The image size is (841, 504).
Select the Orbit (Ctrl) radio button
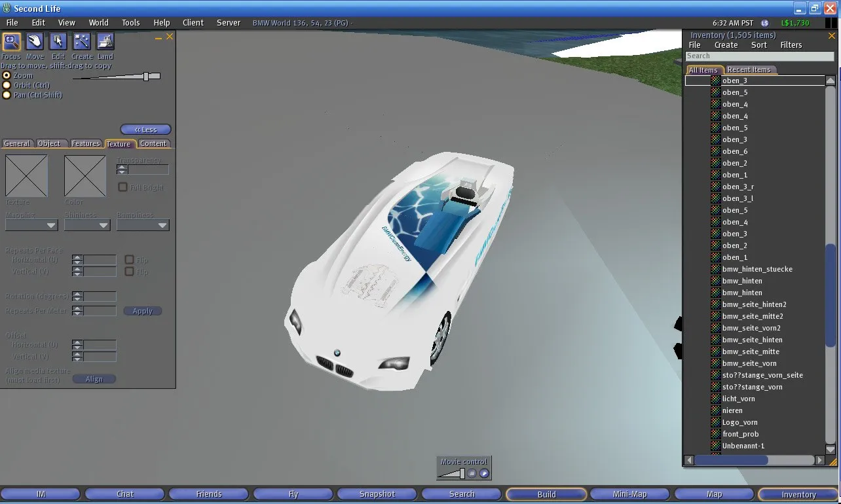[x=7, y=85]
